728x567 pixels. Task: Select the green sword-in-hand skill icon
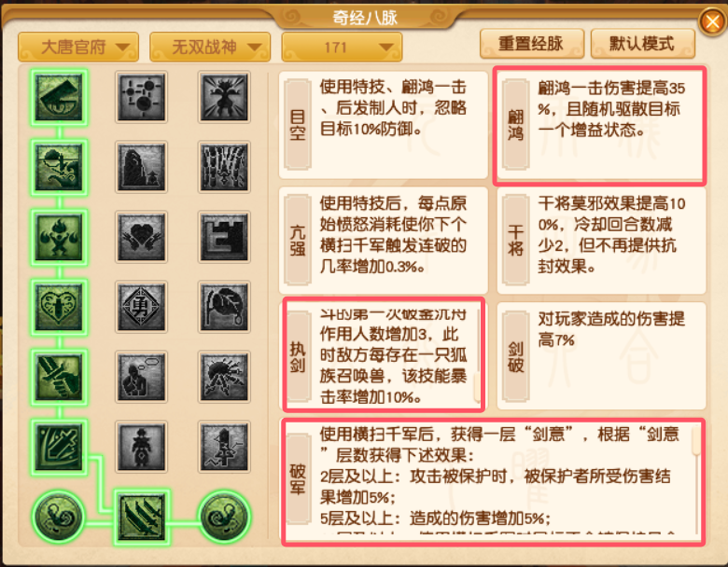tap(59, 377)
